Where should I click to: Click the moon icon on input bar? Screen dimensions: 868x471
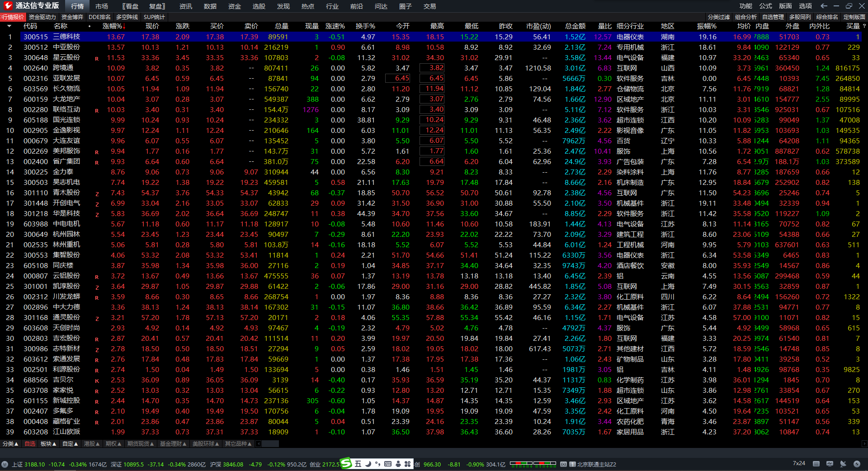368,464
